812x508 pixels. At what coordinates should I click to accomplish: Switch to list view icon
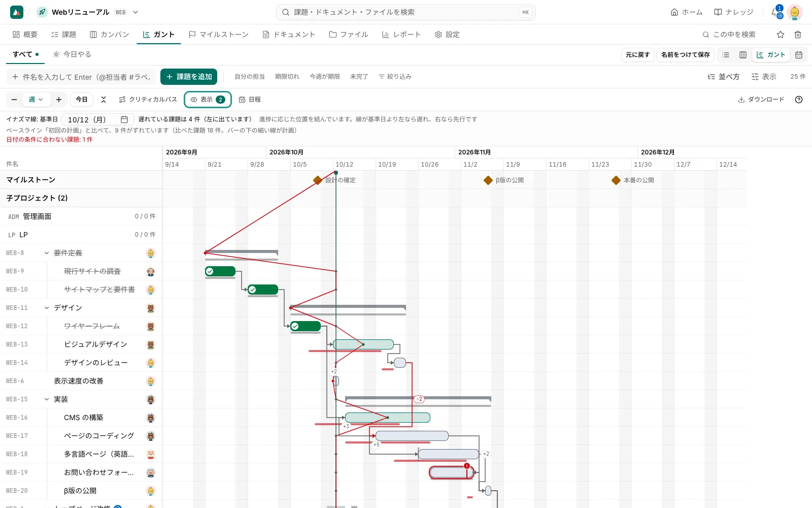726,55
